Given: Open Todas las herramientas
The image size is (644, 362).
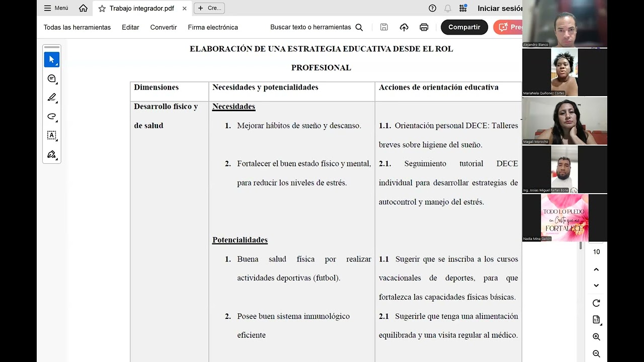Looking at the screenshot, I should [x=77, y=27].
